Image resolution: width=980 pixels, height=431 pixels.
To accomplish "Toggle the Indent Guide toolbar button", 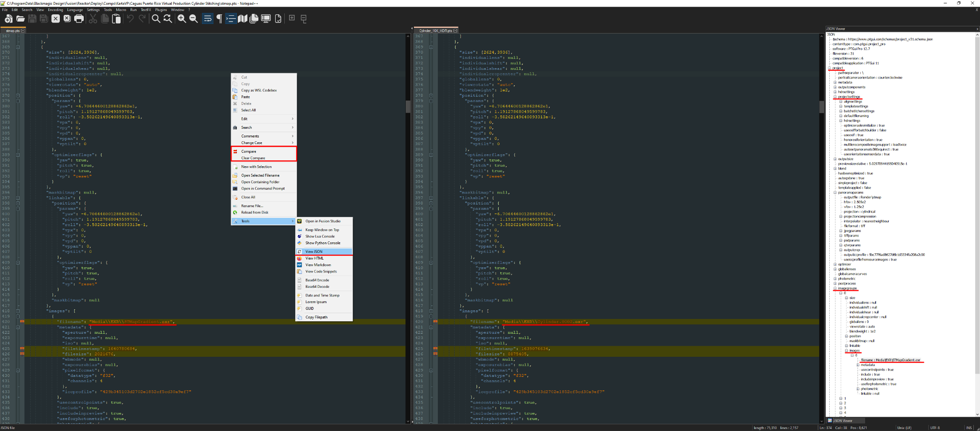I will (x=231, y=19).
